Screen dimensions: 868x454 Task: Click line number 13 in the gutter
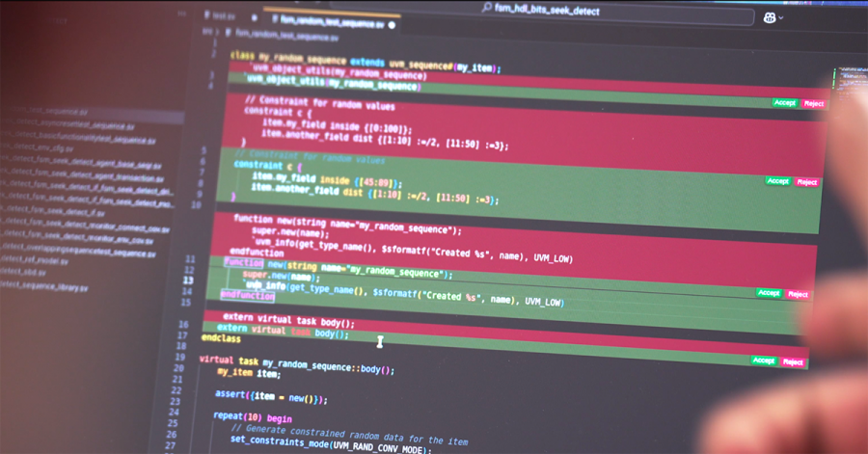188,280
